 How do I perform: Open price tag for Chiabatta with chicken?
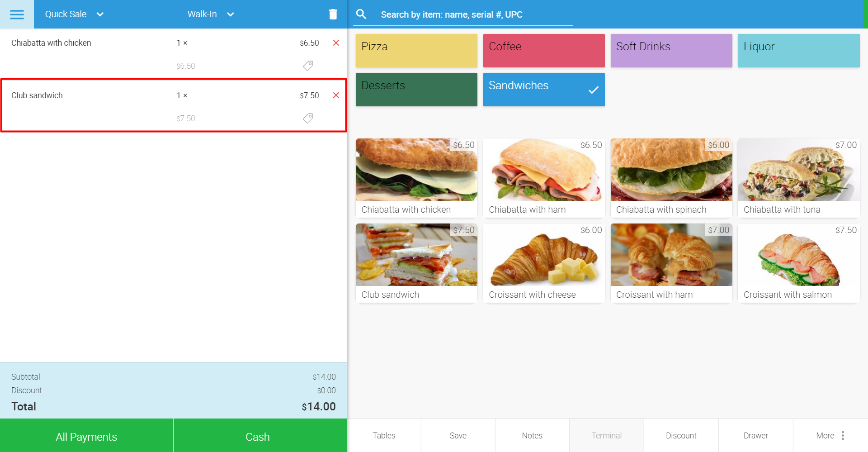point(308,66)
